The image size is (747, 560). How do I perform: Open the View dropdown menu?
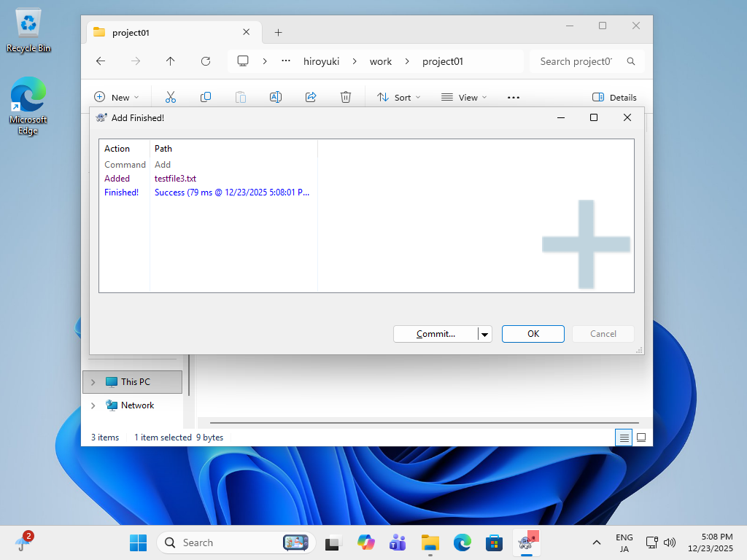(x=464, y=97)
